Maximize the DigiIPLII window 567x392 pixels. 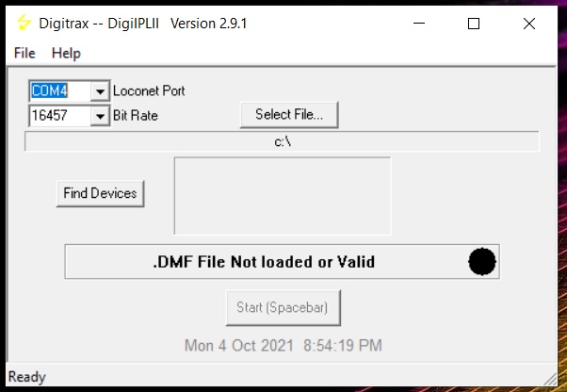tap(473, 24)
